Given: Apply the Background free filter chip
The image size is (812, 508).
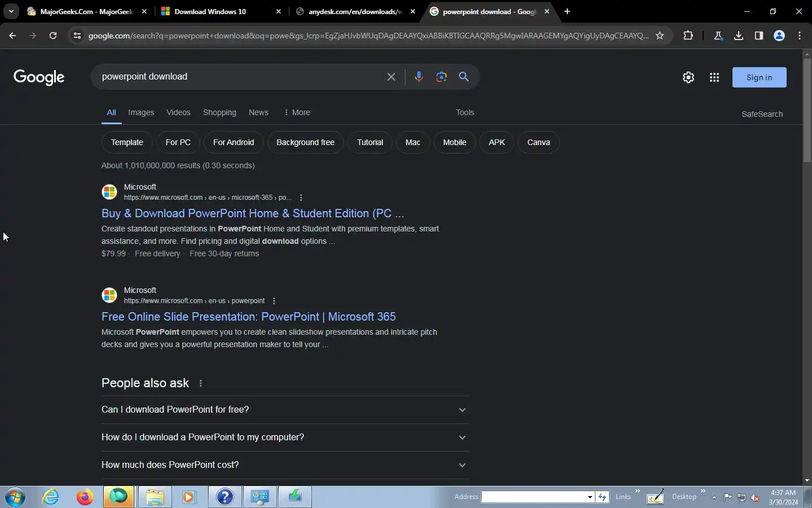Looking at the screenshot, I should pos(305,142).
